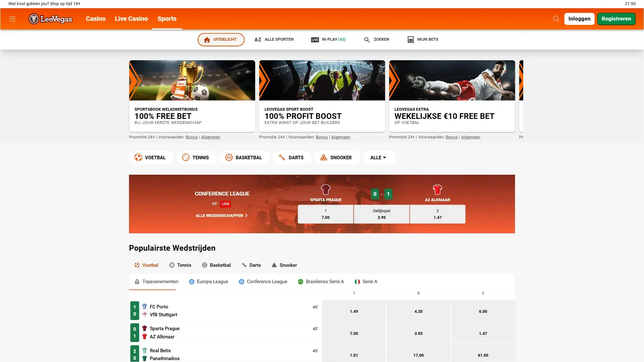
Task: Pick AZ Alkmaar odds 1.47 in list
Action: 483,333
